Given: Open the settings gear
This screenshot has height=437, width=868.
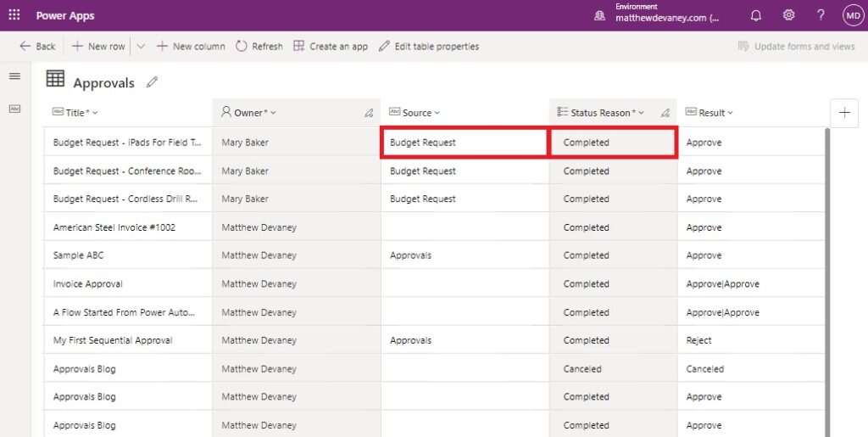Looking at the screenshot, I should click(x=789, y=15).
